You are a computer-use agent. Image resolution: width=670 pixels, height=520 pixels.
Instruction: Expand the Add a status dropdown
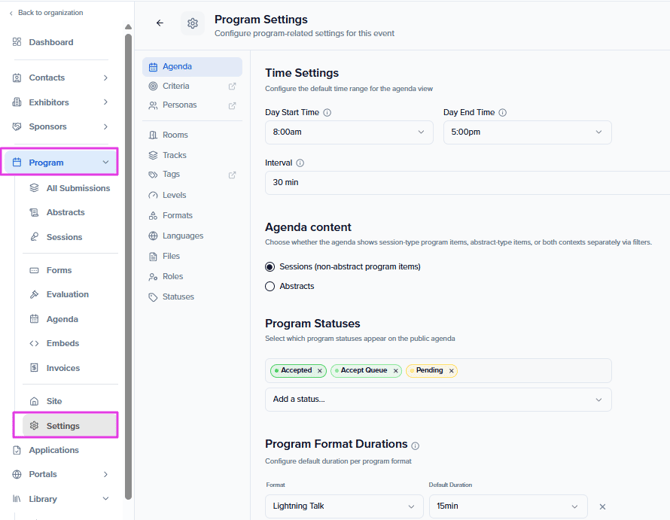pos(438,399)
